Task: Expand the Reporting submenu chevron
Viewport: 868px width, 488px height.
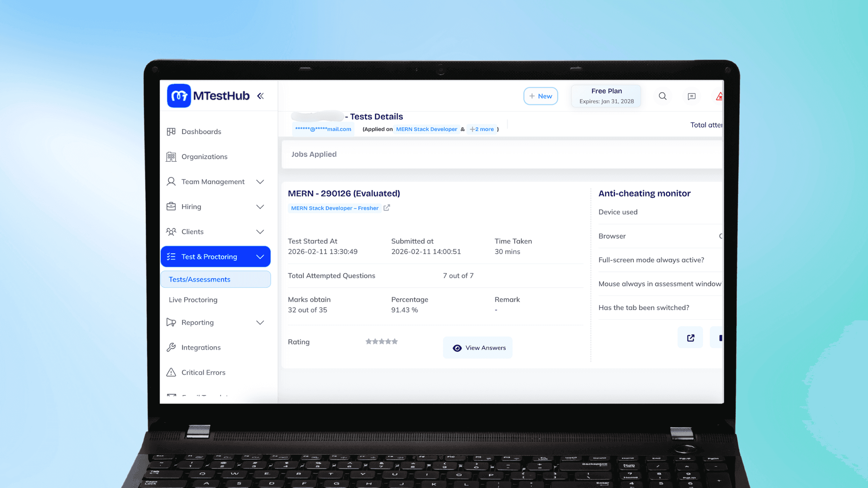Action: point(260,323)
